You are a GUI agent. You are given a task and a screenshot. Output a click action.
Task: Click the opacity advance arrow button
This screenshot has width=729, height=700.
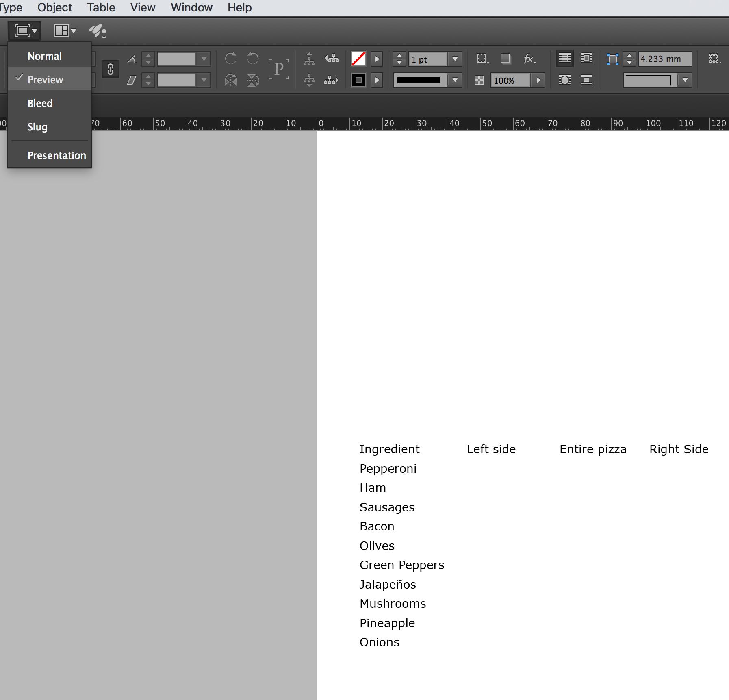click(538, 80)
